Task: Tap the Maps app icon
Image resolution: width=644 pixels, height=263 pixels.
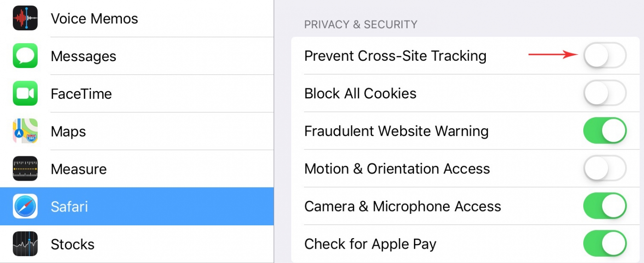Action: (x=25, y=131)
